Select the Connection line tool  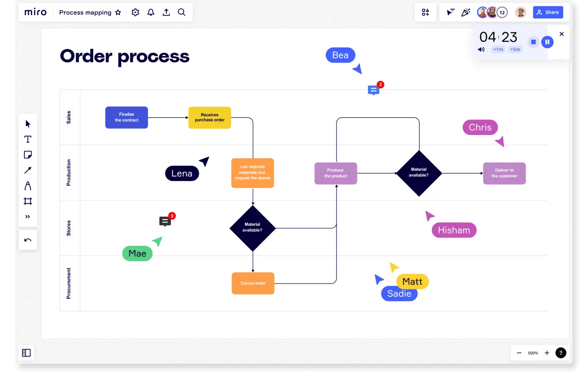pos(28,170)
